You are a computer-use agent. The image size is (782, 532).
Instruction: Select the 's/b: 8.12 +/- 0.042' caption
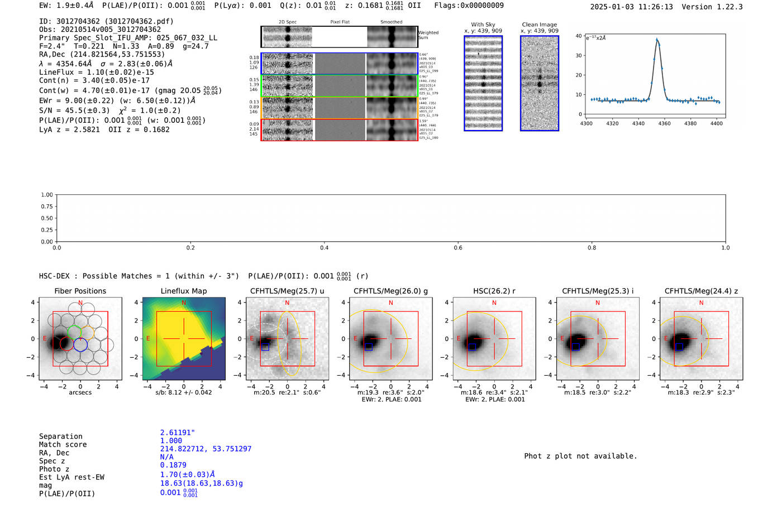click(x=184, y=392)
